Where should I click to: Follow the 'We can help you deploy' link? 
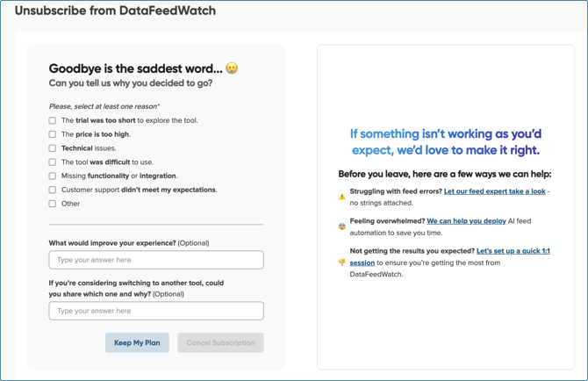click(x=467, y=221)
